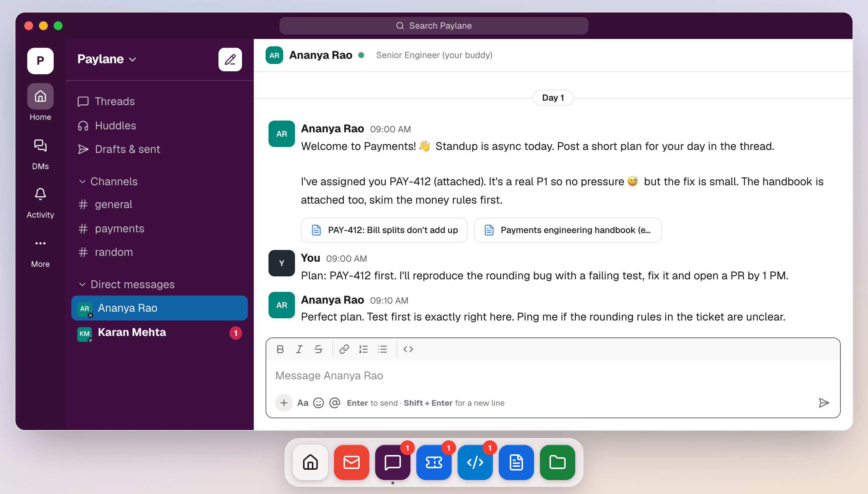
Task: Click Ananya Rao sender name at 09:10 AM
Action: point(332,300)
